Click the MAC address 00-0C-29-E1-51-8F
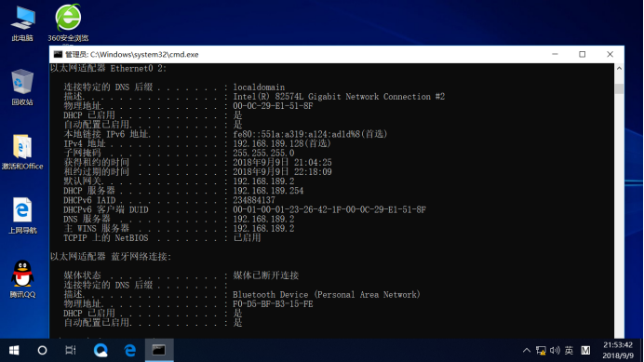644x362 pixels. (x=273, y=106)
